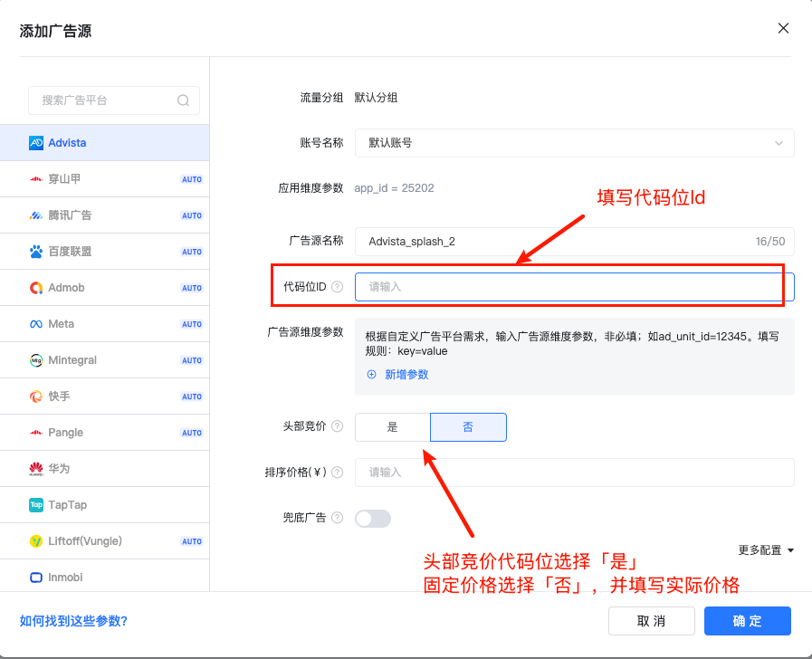
Task: Click the search magnifier icon in platform search
Action: (x=183, y=100)
